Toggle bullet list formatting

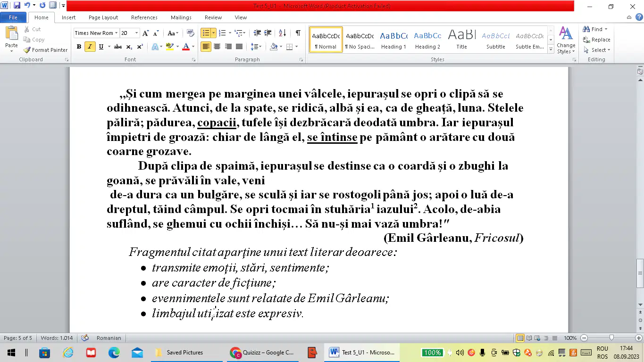206,33
